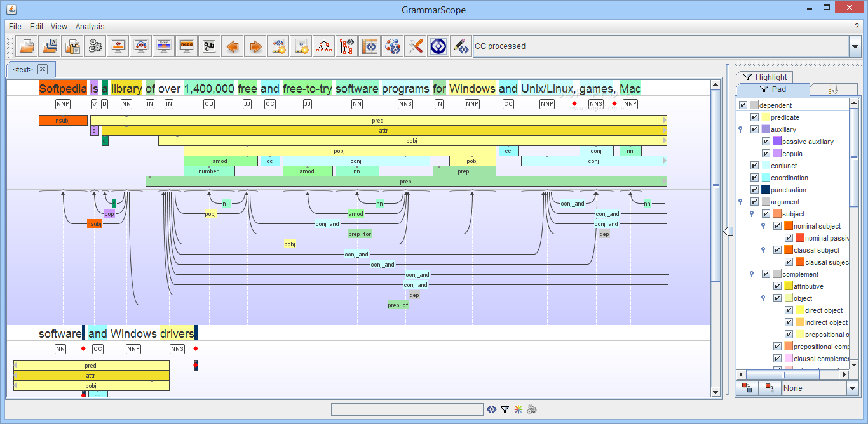Collapse the 'object' tree node
The image size is (868, 424).
pyautogui.click(x=763, y=298)
